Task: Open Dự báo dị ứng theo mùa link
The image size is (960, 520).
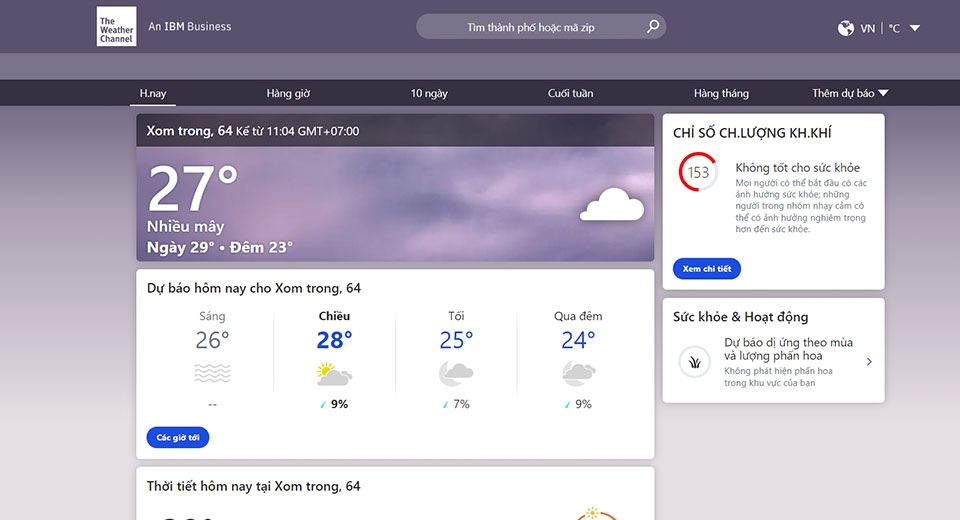Action: coord(789,349)
